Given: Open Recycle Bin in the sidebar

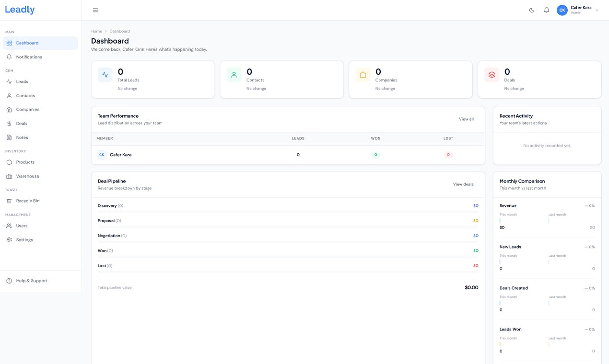Looking at the screenshot, I should [40, 201].
